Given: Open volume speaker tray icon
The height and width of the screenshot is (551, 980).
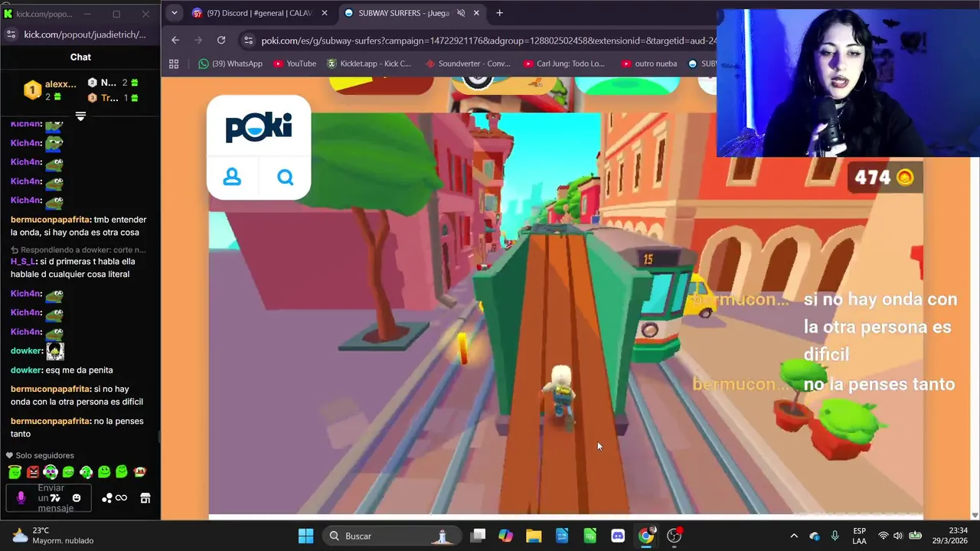Looking at the screenshot, I should click(x=898, y=536).
